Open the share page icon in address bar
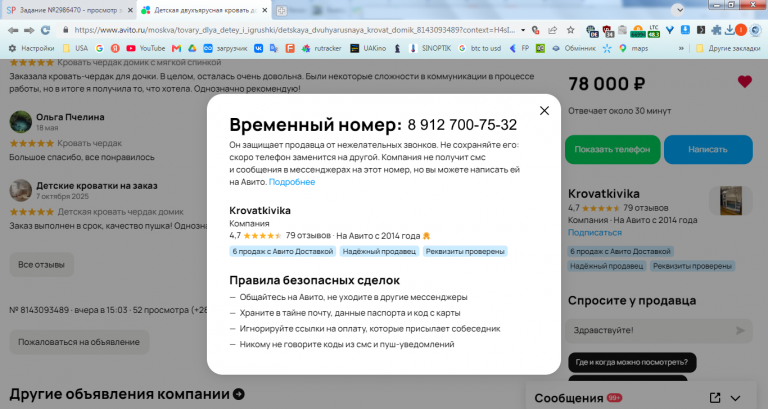The height and width of the screenshot is (409, 768). (552, 30)
